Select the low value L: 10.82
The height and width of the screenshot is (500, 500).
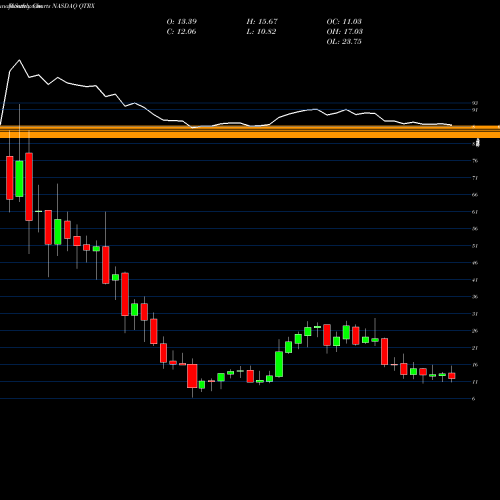(x=261, y=32)
